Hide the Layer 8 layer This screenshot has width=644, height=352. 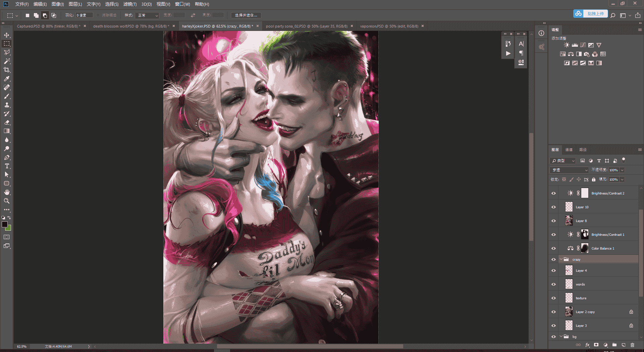[x=553, y=221]
